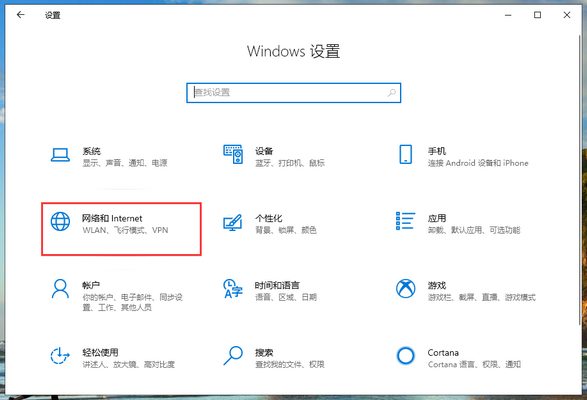Click the 背景、锁屏、颜色 description
587x400 pixels.
pos(286,230)
